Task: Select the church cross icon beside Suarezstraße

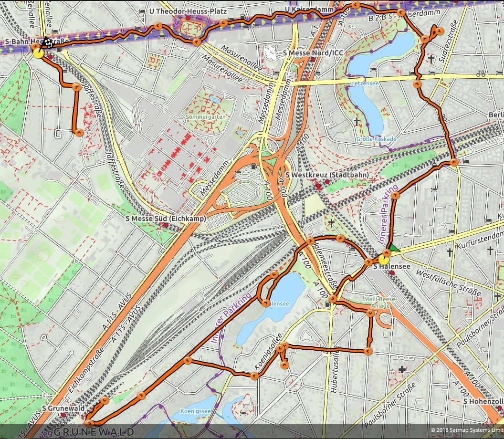Action: tap(431, 59)
